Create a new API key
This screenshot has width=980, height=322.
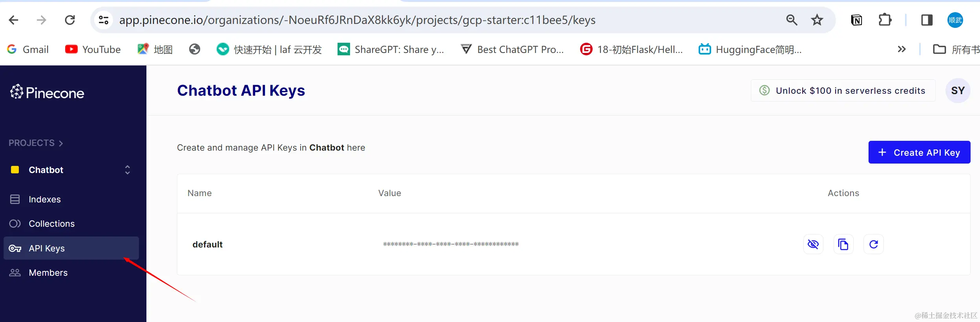[919, 152]
